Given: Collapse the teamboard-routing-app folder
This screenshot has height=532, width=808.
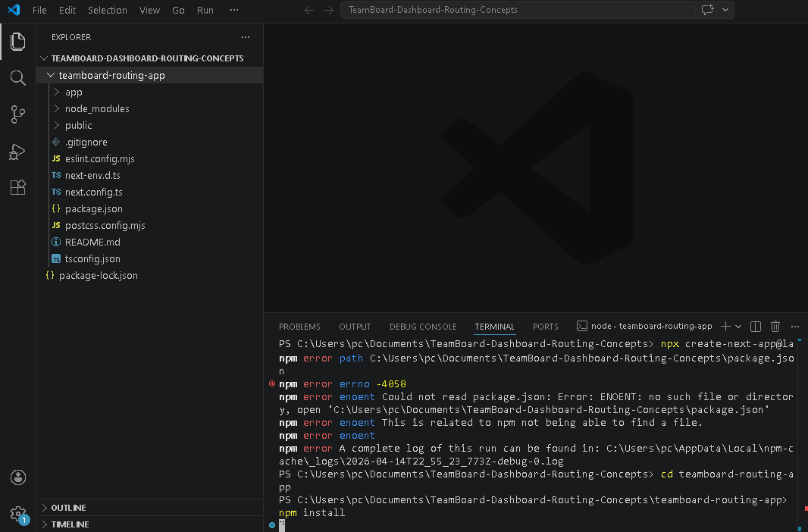Looking at the screenshot, I should (x=149, y=75).
